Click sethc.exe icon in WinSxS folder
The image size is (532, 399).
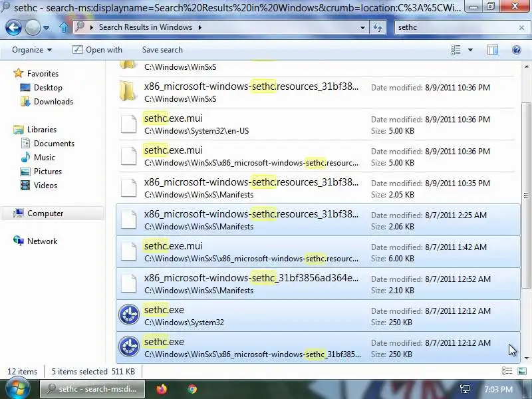129,346
